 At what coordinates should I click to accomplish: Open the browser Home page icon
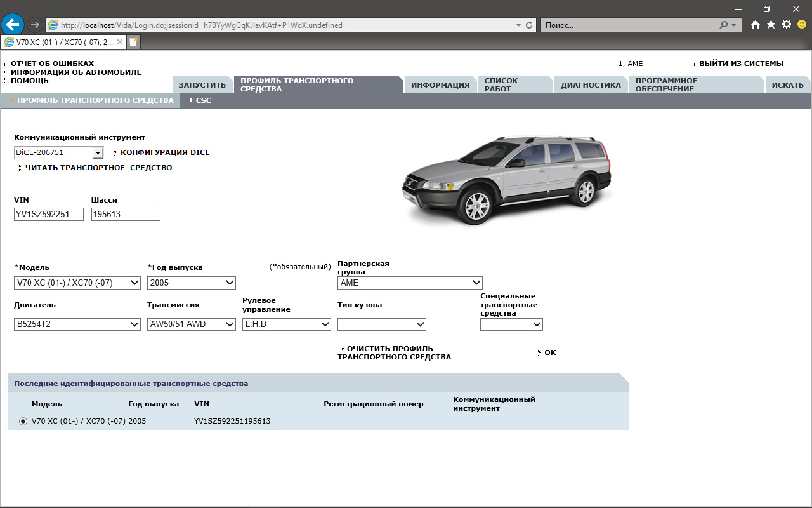click(755, 25)
